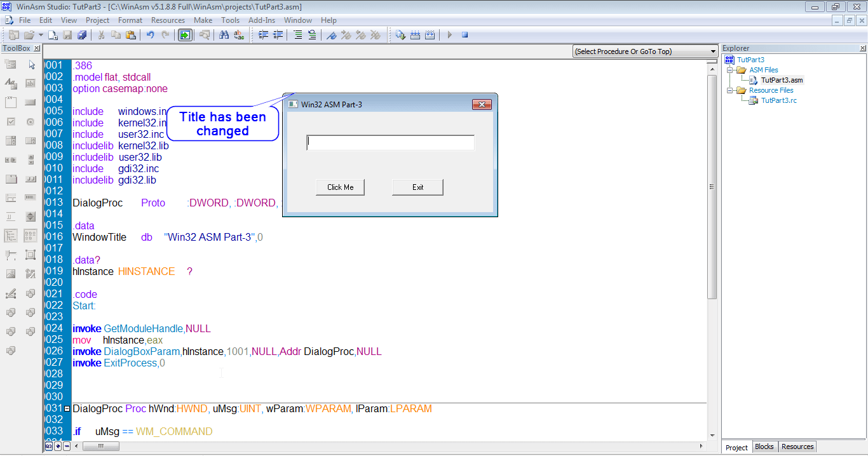Click the Redo arrow icon

165,35
